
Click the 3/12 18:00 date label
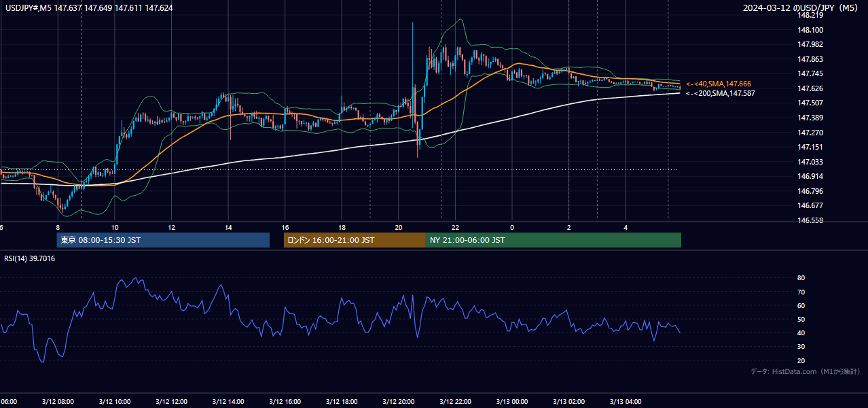pyautogui.click(x=342, y=401)
